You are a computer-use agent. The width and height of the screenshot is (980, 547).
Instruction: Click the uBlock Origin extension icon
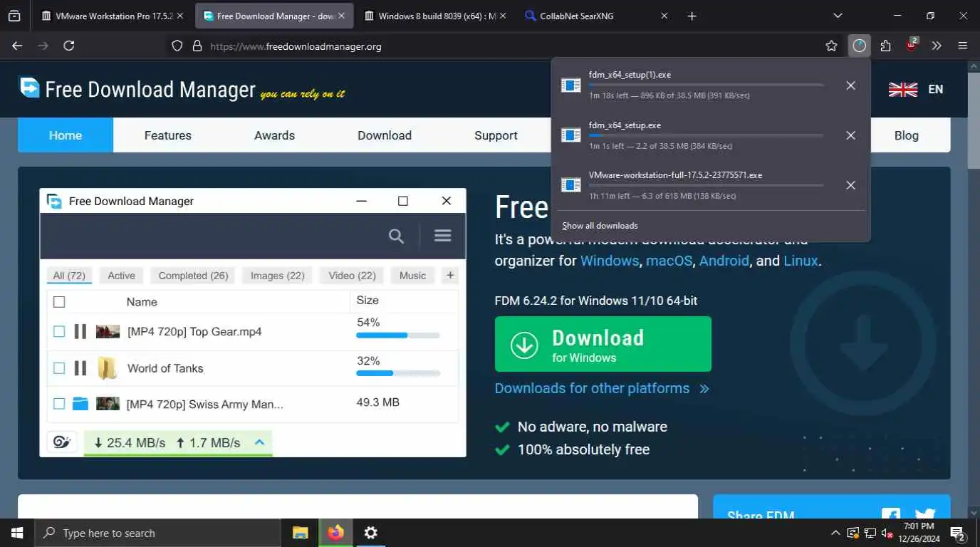pyautogui.click(x=912, y=45)
